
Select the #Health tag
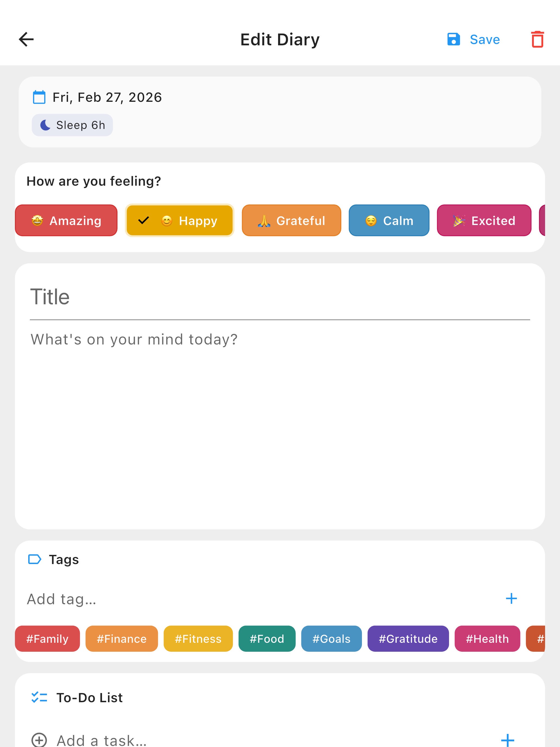click(488, 639)
